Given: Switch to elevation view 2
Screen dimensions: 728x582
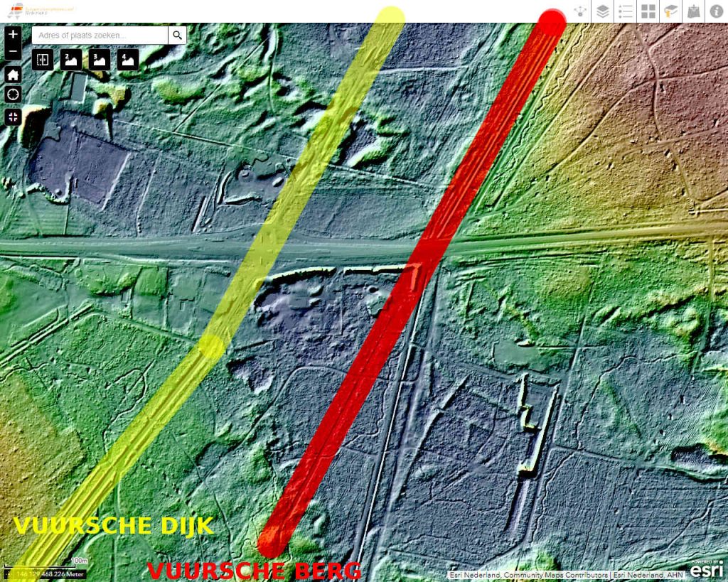Looking at the screenshot, I should coord(71,60).
